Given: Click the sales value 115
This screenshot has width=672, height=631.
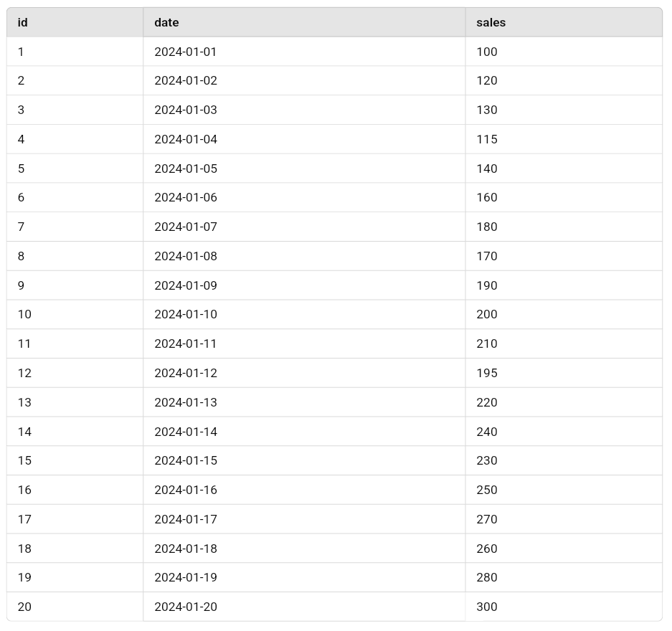Looking at the screenshot, I should [x=486, y=139].
